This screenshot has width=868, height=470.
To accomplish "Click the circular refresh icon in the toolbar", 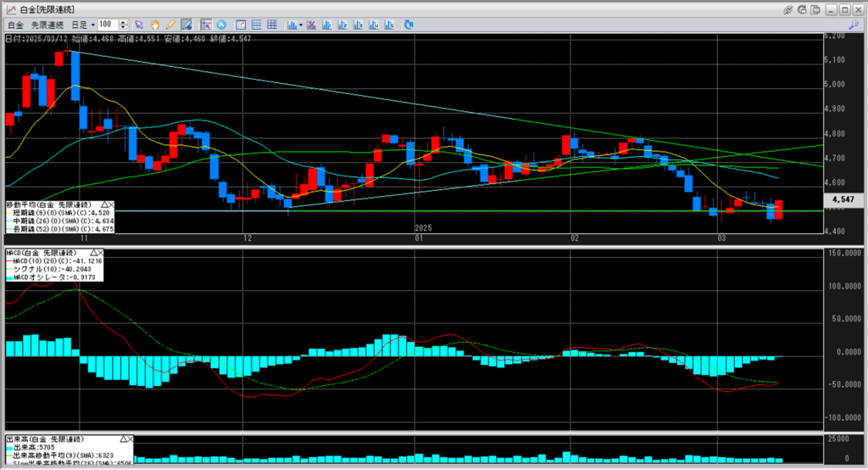I will (409, 25).
